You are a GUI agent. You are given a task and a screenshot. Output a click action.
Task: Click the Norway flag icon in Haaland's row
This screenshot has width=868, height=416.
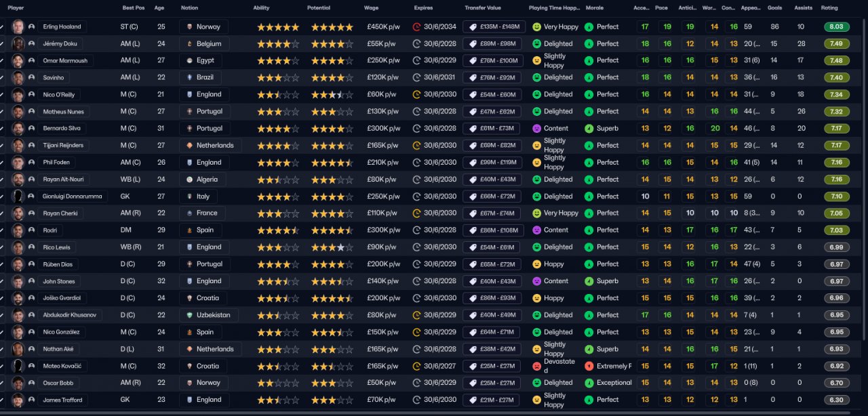coord(189,27)
